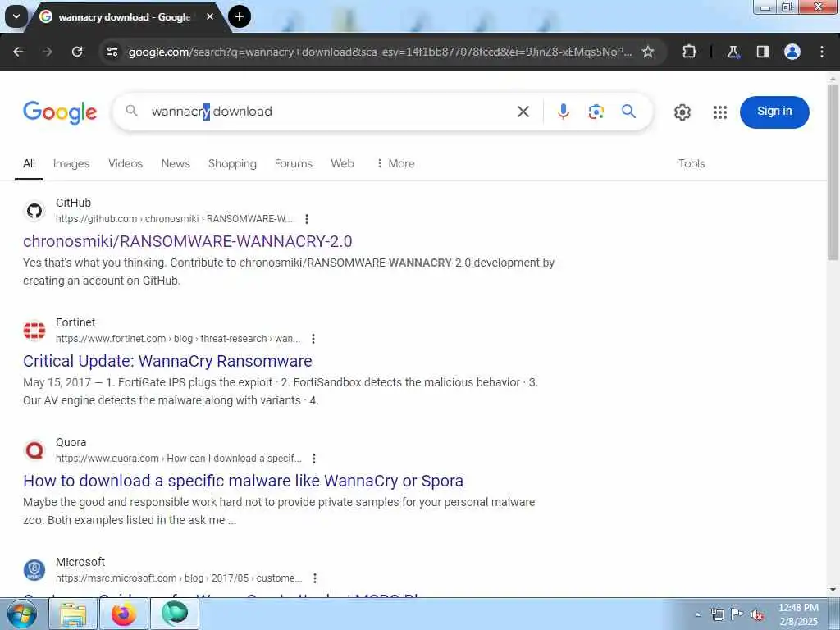Click the address bar URL
Image resolution: width=840 pixels, height=630 pixels.
coord(381,52)
